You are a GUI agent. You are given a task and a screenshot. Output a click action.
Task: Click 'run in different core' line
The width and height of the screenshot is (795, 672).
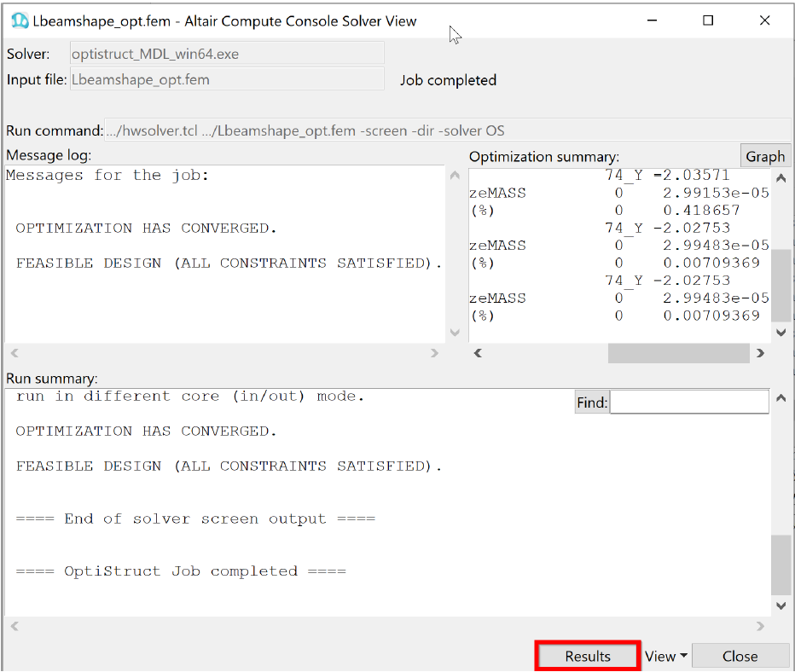coord(189,397)
